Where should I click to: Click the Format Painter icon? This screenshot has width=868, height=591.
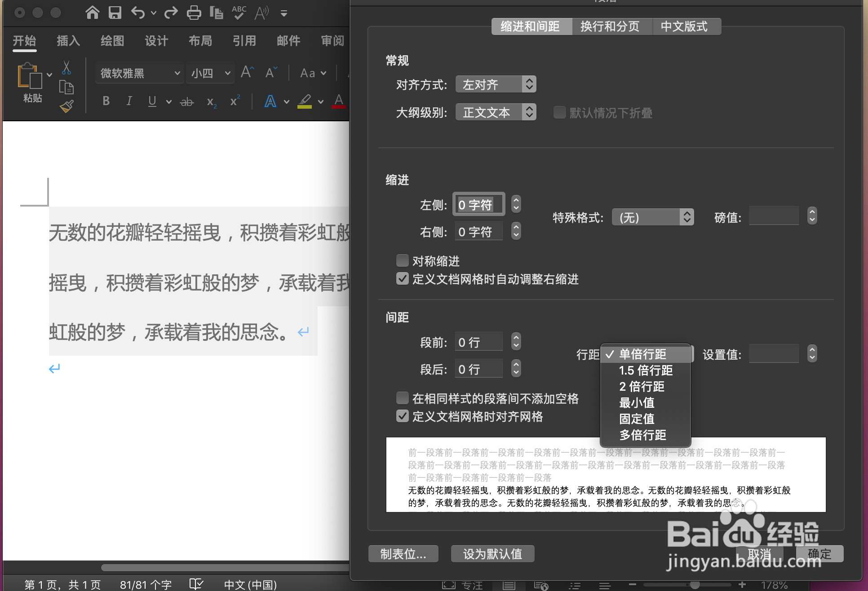[66, 106]
